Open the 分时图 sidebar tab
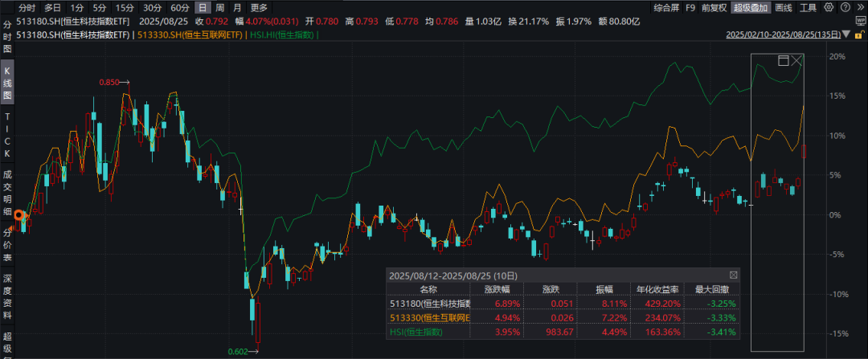868x359 pixels. 7,36
